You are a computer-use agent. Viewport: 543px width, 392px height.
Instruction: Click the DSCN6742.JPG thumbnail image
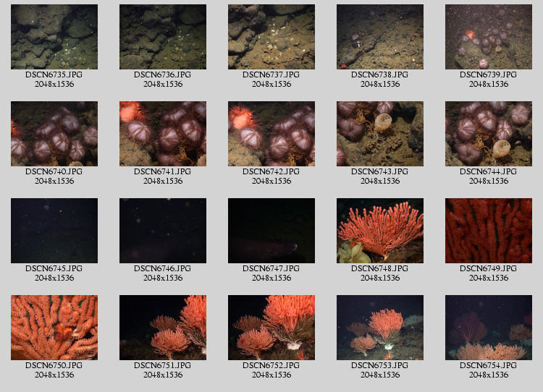271,134
